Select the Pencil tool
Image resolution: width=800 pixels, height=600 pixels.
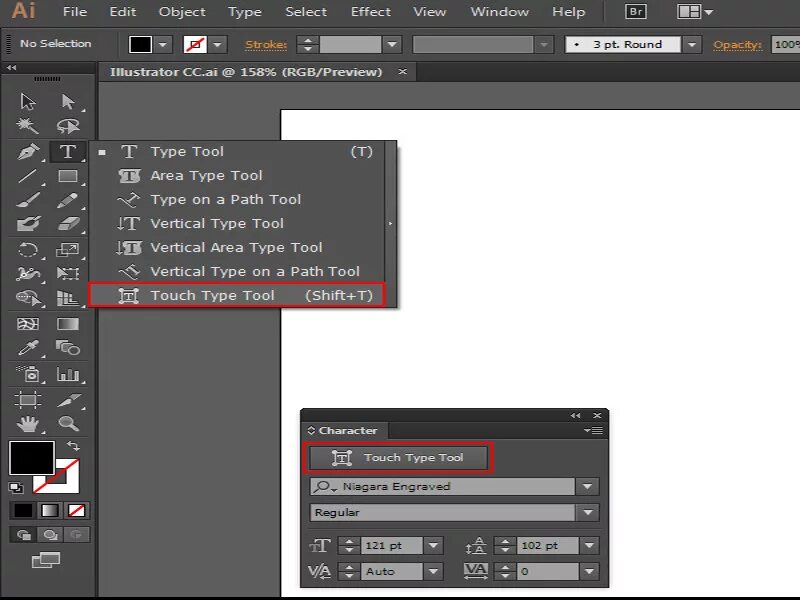point(68,200)
